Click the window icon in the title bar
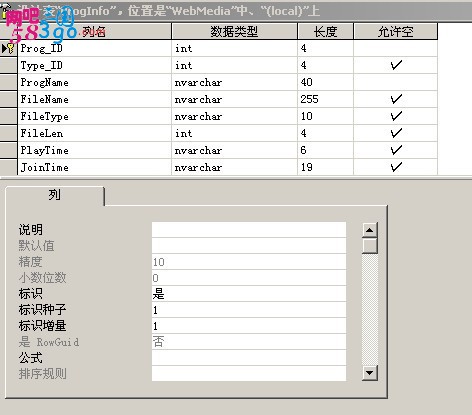This screenshot has width=472, height=415. [5, 11]
